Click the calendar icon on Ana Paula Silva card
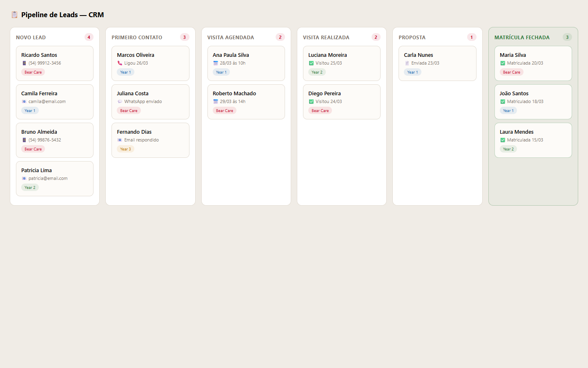588x368 pixels. (215, 63)
